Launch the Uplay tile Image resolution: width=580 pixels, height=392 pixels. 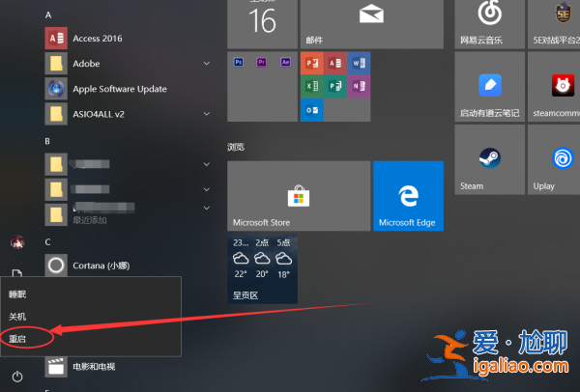[x=554, y=159]
